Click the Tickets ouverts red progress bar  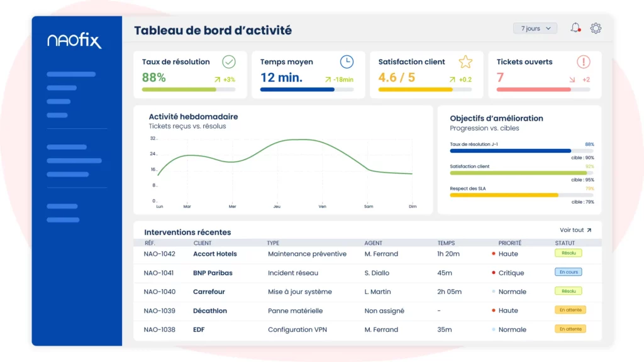tap(543, 89)
